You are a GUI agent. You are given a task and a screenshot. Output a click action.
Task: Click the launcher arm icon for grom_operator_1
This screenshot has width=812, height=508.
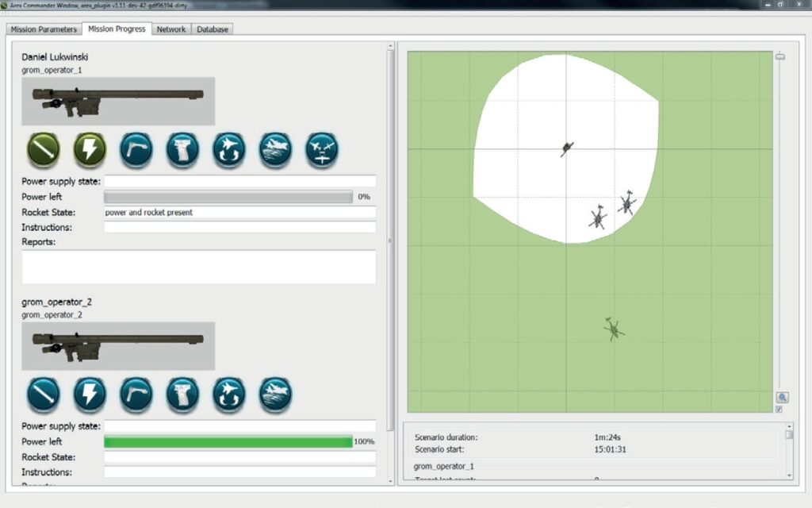136,149
